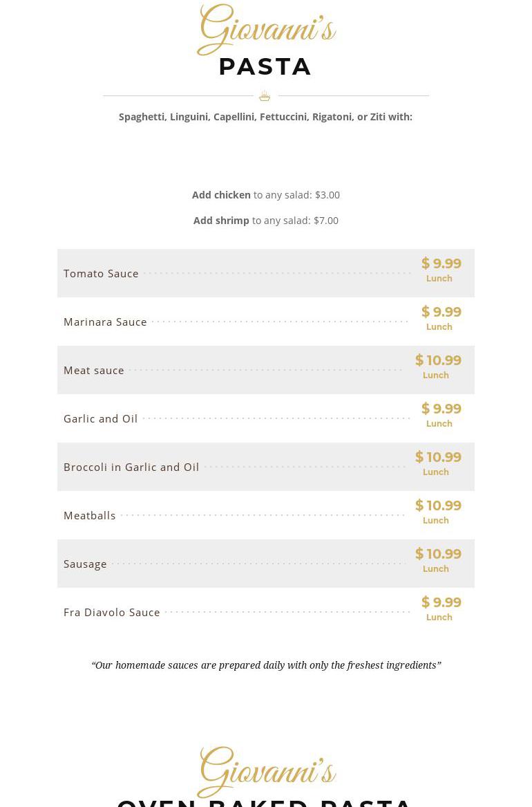The height and width of the screenshot is (807, 532).
Task: Click the Tomato Sauce $9.99 price
Action: [441, 263]
